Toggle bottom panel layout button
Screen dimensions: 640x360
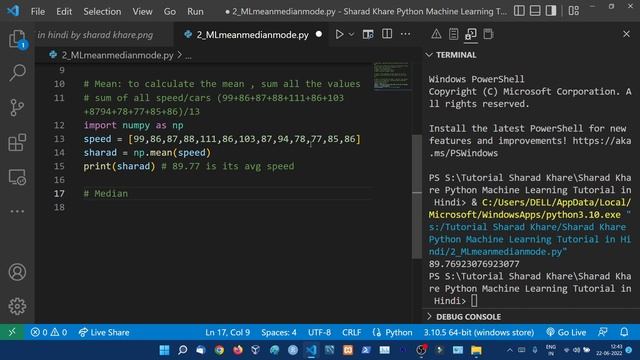coord(535,11)
